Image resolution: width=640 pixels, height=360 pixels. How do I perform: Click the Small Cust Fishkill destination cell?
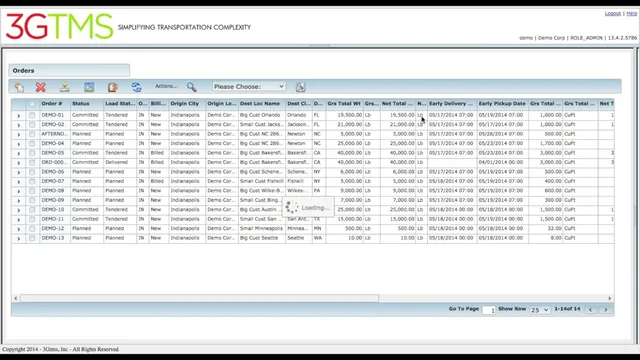pos(262,181)
